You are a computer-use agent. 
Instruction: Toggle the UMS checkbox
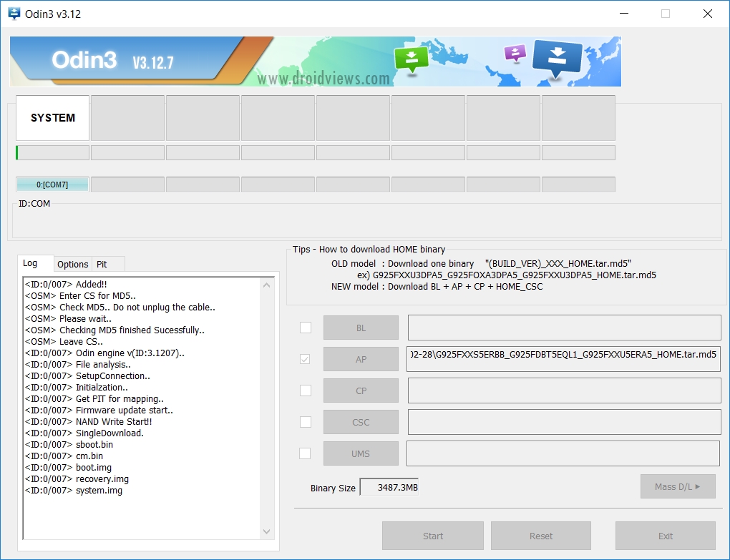tap(305, 453)
